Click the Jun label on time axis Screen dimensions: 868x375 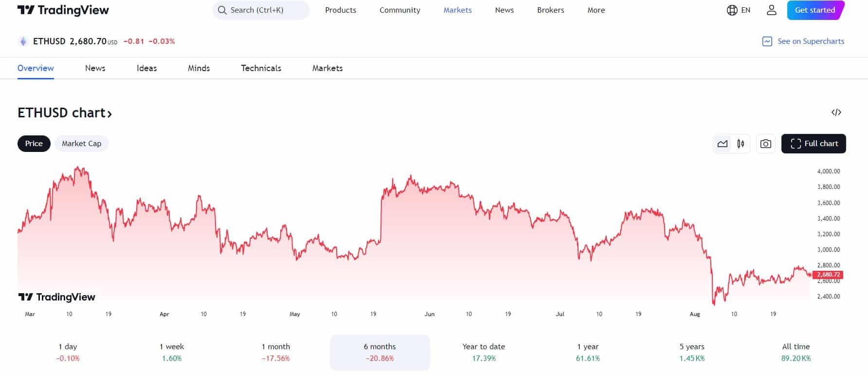[430, 314]
